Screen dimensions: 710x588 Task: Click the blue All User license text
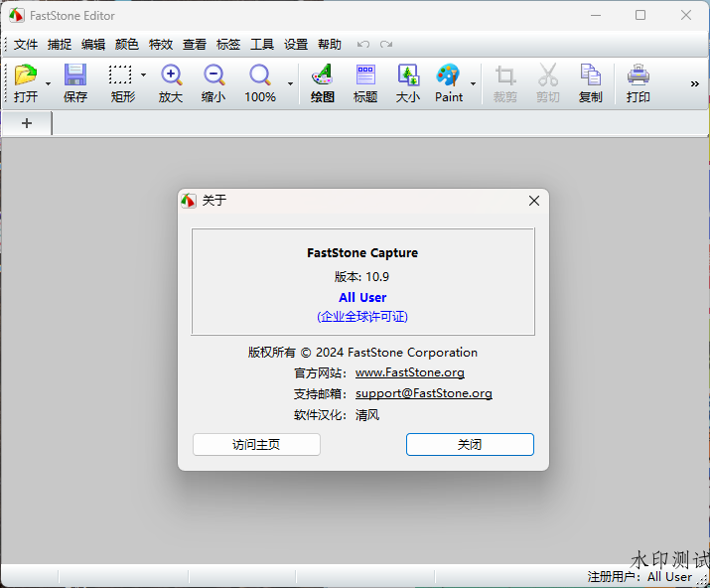tap(362, 298)
